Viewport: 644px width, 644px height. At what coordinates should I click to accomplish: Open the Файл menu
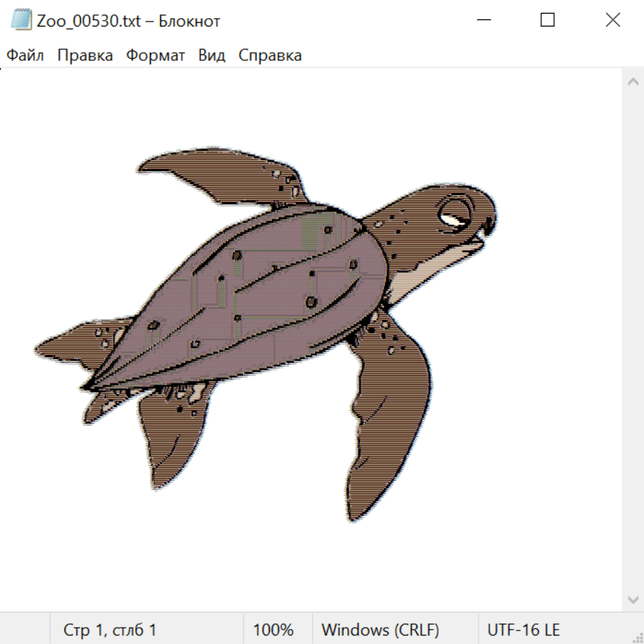tap(26, 56)
